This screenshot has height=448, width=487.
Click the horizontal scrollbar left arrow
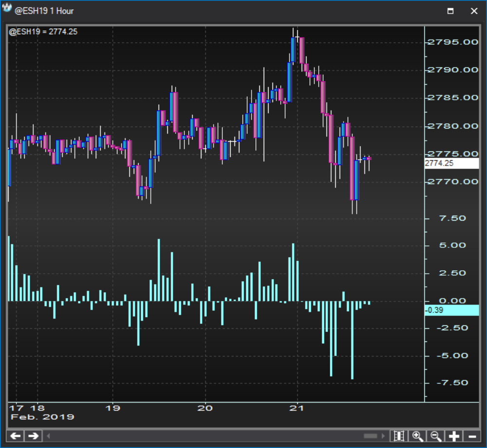48,436
